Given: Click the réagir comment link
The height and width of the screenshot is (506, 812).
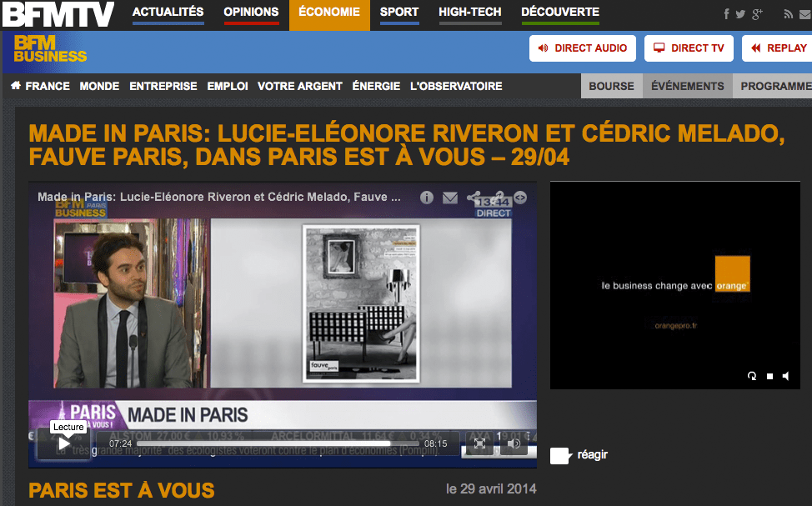Looking at the screenshot, I should [592, 454].
